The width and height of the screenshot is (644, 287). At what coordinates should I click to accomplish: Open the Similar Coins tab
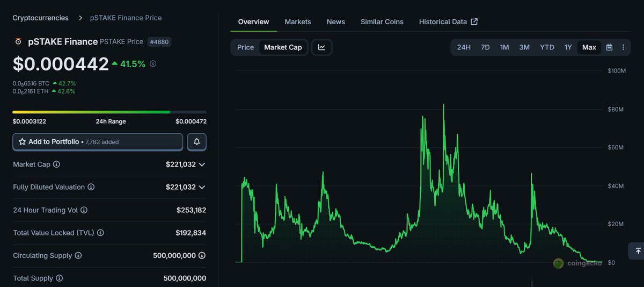coord(382,21)
